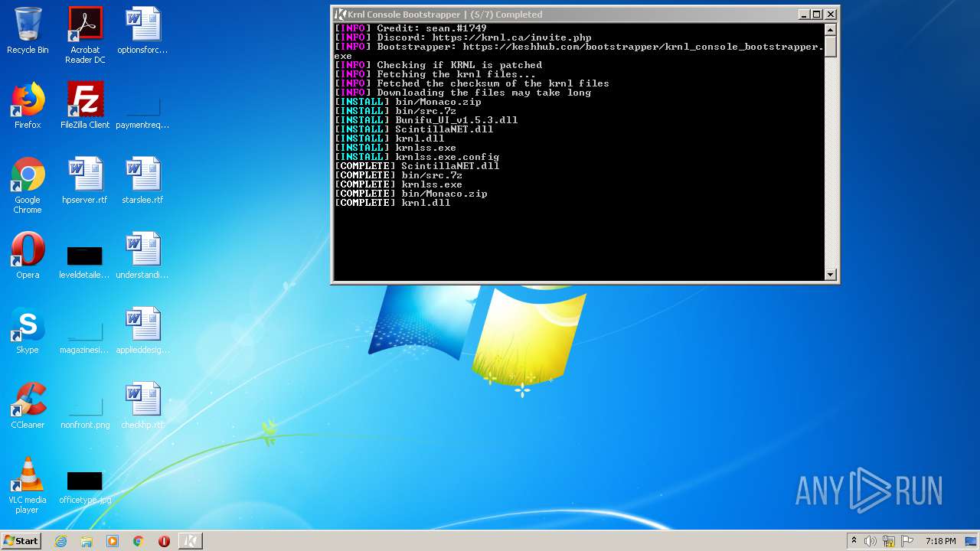The image size is (980, 551).
Task: Open the media player taskbar icon
Action: [x=113, y=541]
